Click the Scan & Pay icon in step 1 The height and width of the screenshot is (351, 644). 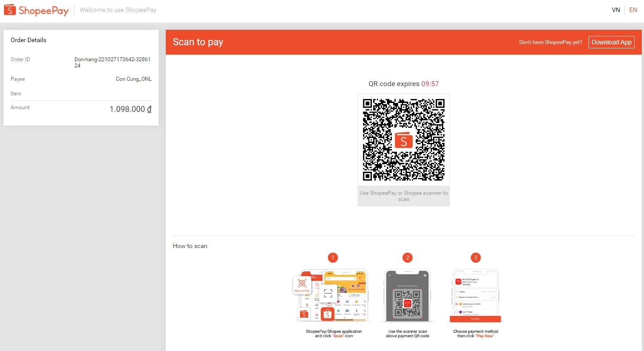pyautogui.click(x=302, y=285)
